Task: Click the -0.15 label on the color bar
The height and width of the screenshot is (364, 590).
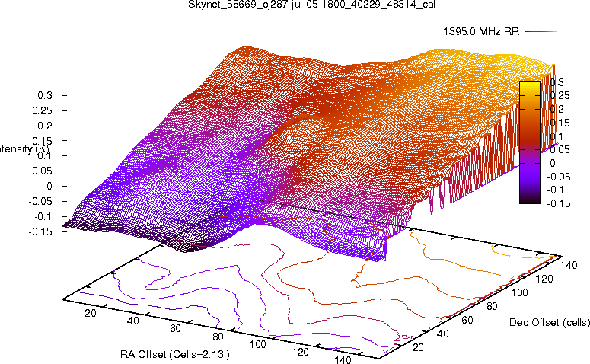Action: tap(559, 203)
